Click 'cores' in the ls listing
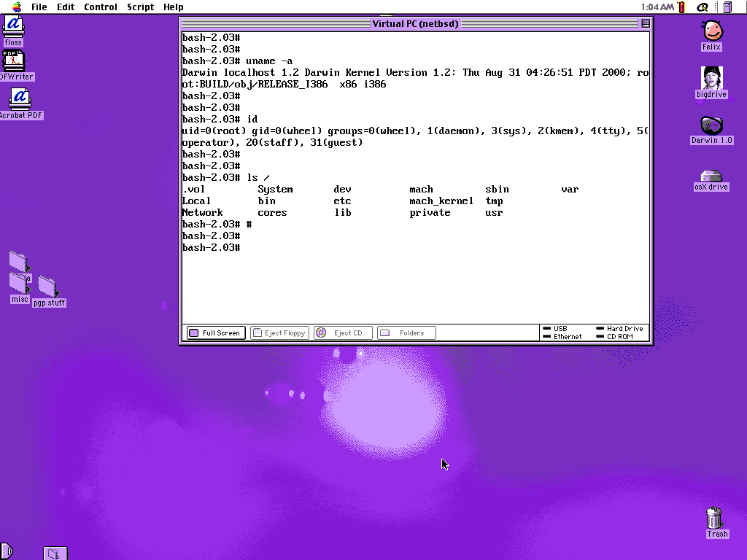Viewport: 747px width, 560px height. pos(272,212)
